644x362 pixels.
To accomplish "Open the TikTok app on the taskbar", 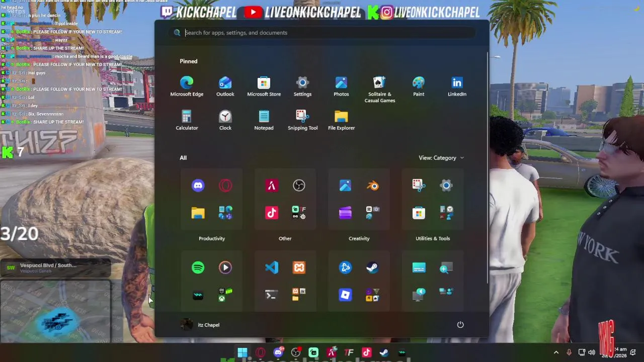I will click(366, 352).
